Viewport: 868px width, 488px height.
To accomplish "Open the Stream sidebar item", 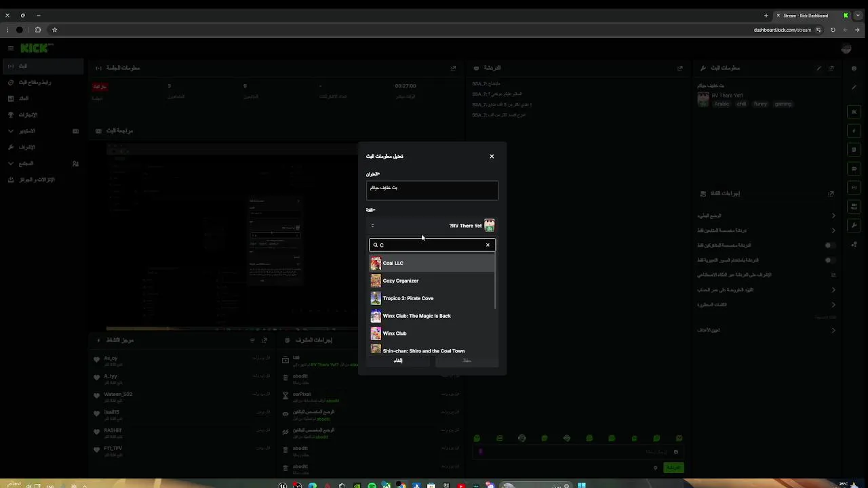I will (42, 66).
